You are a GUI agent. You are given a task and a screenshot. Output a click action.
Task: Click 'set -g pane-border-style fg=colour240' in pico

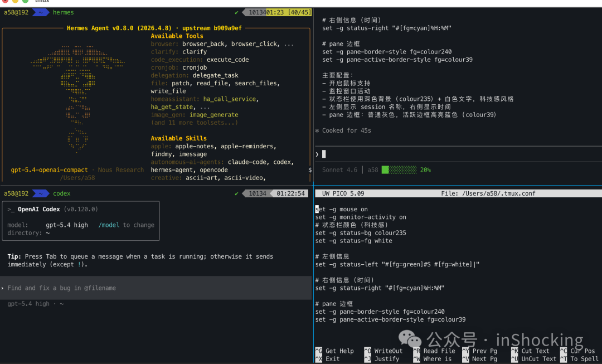[380, 312]
